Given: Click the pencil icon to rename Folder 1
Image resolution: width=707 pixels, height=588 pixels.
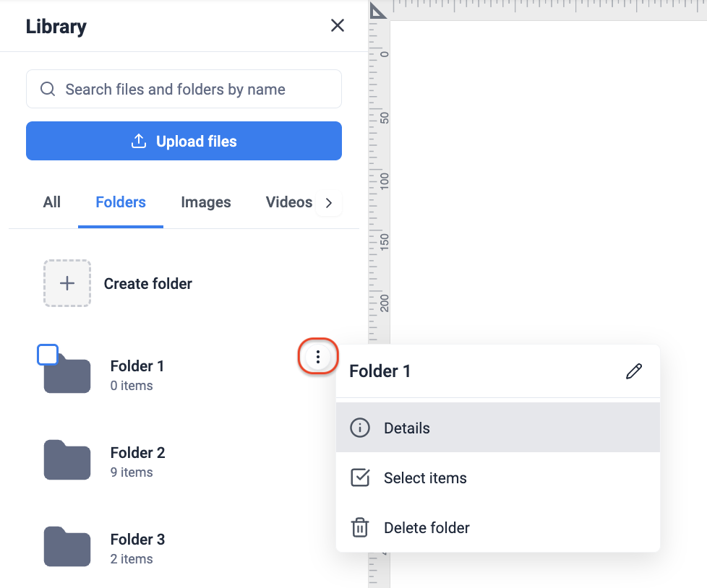Looking at the screenshot, I should pos(634,371).
